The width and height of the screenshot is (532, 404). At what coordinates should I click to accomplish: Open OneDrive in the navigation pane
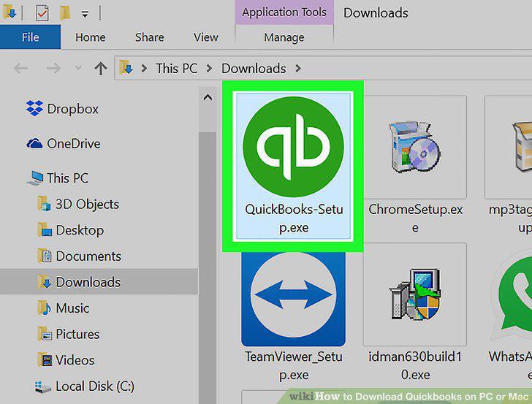pyautogui.click(x=64, y=143)
